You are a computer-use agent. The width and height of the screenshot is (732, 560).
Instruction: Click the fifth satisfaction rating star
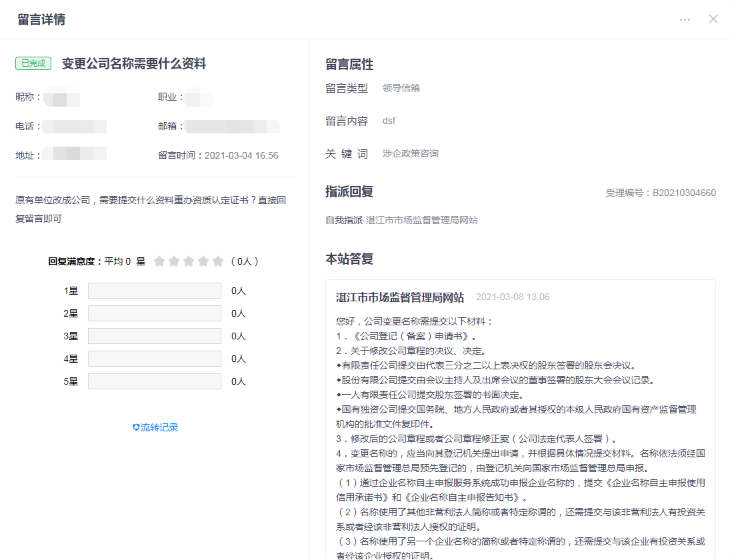click(218, 261)
